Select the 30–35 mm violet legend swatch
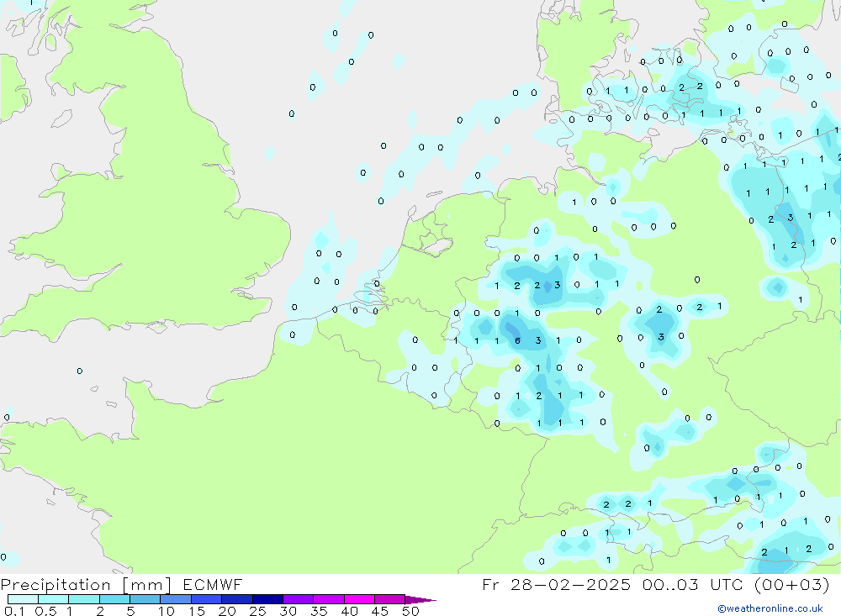 click(x=298, y=599)
